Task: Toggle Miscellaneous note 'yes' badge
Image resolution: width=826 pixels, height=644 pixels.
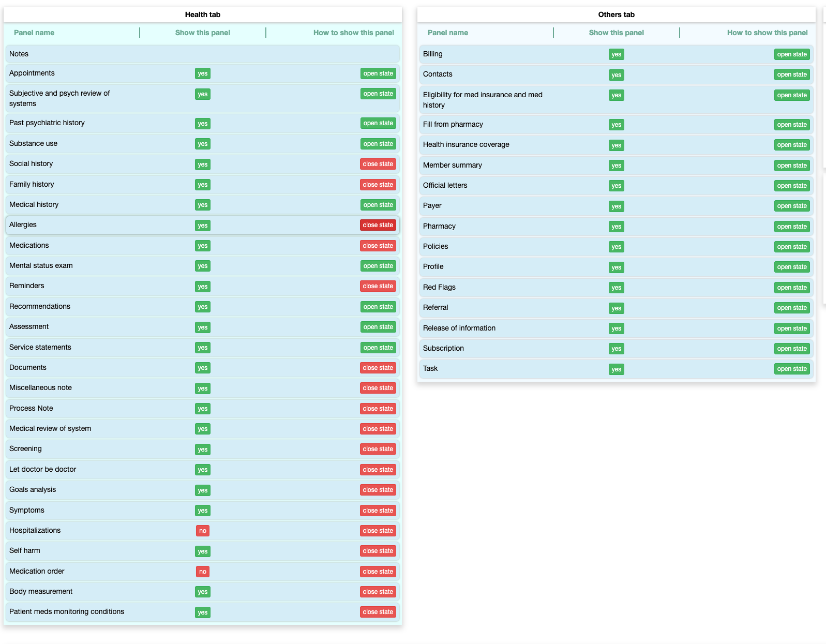Action: (203, 388)
